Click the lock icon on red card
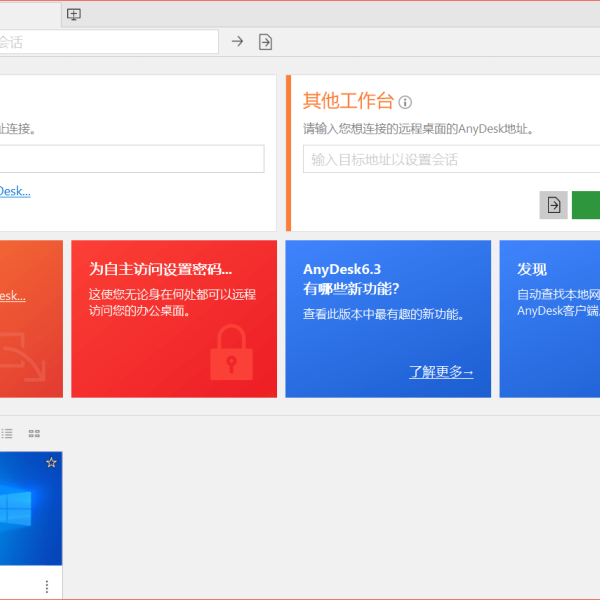The width and height of the screenshot is (600, 600). (x=232, y=352)
